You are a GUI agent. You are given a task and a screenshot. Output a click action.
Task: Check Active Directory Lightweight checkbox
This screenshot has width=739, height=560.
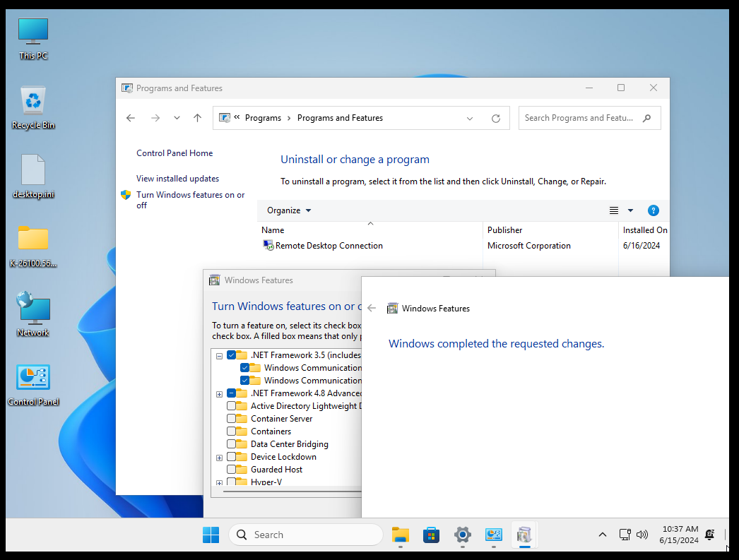pyautogui.click(x=232, y=405)
